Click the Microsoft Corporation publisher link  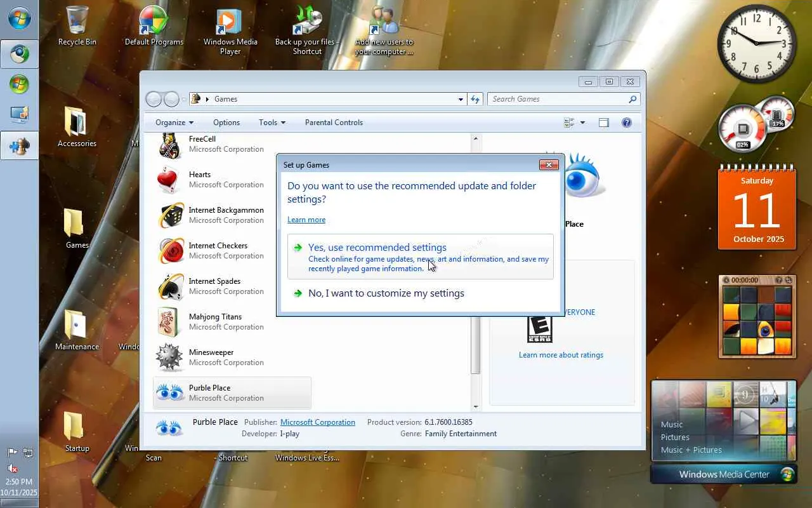pyautogui.click(x=318, y=422)
